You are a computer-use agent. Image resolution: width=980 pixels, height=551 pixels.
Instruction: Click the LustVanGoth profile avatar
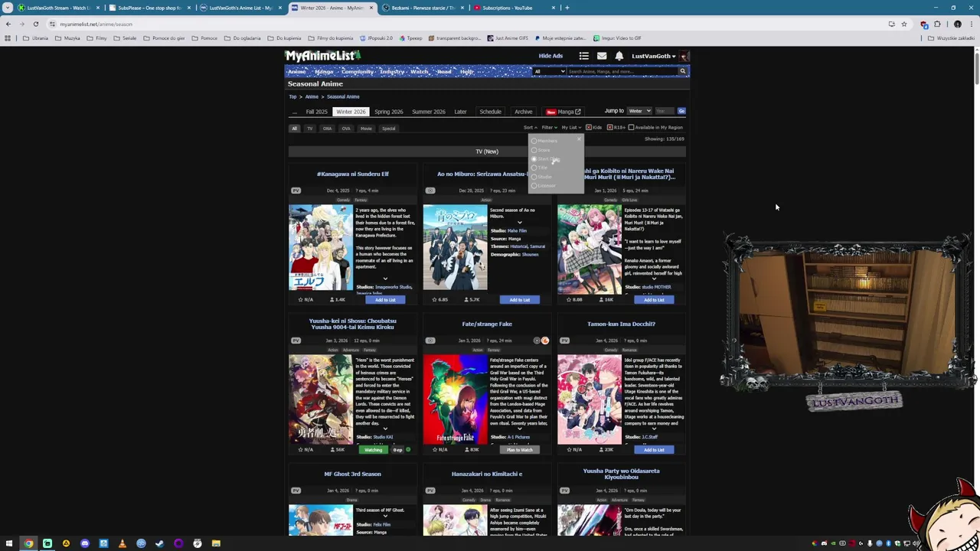point(684,56)
